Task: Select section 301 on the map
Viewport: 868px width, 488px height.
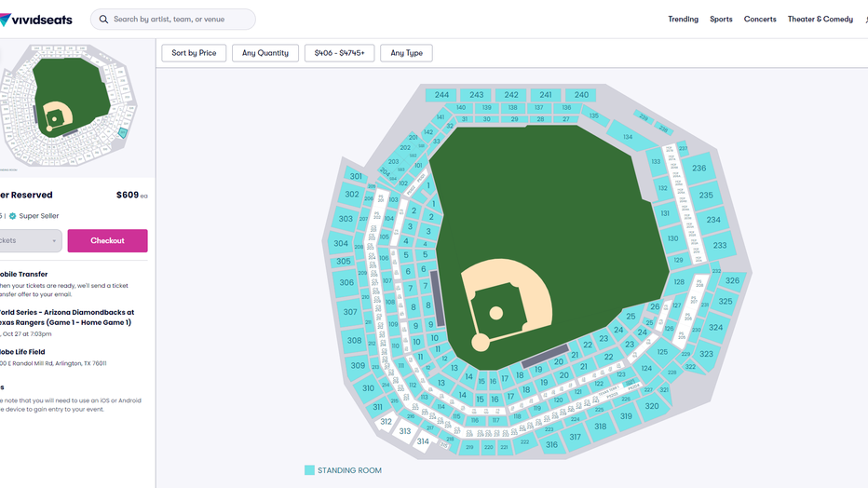Action: pyautogui.click(x=356, y=177)
